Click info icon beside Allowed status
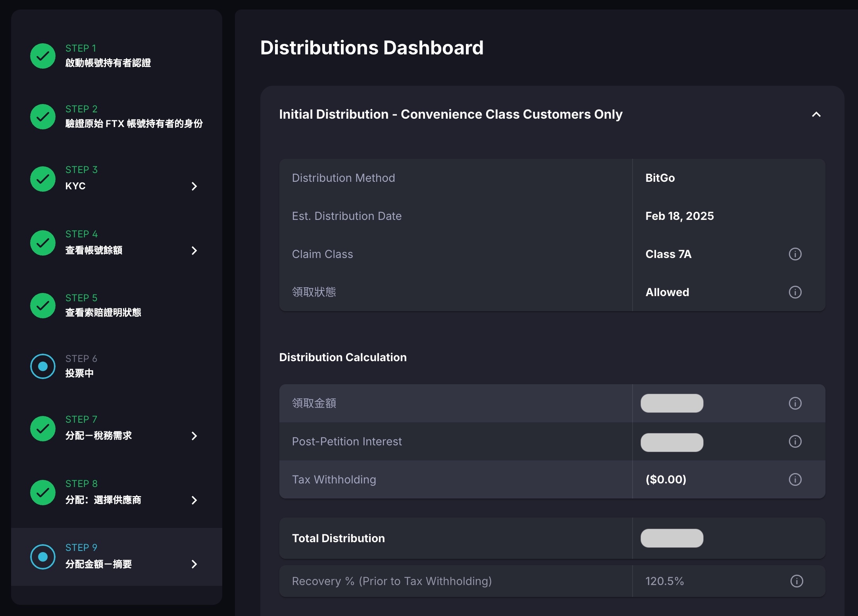The image size is (858, 616). click(795, 292)
